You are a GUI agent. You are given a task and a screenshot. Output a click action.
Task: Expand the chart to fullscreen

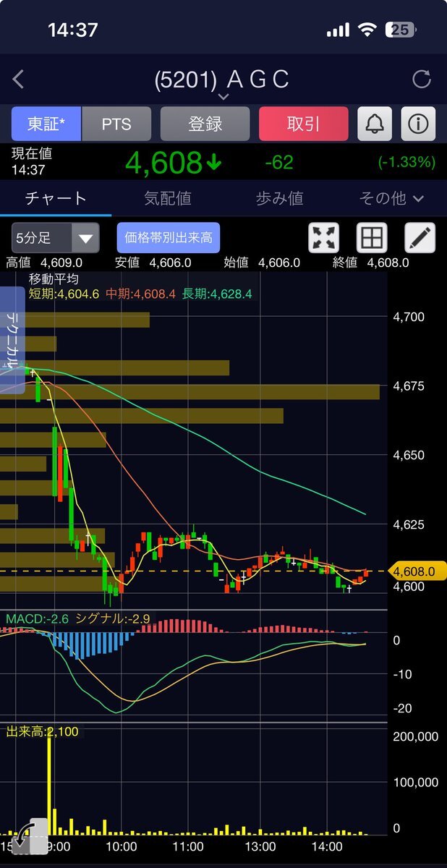point(324,238)
